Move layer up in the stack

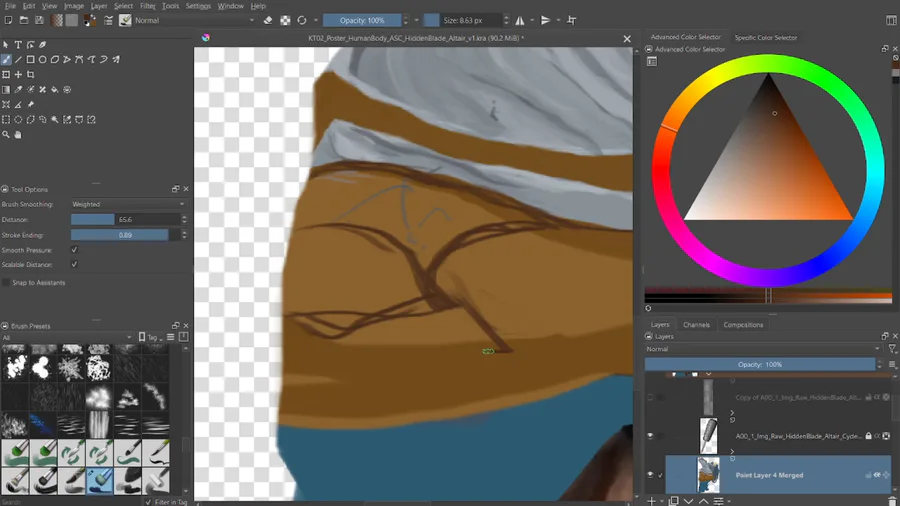(703, 502)
